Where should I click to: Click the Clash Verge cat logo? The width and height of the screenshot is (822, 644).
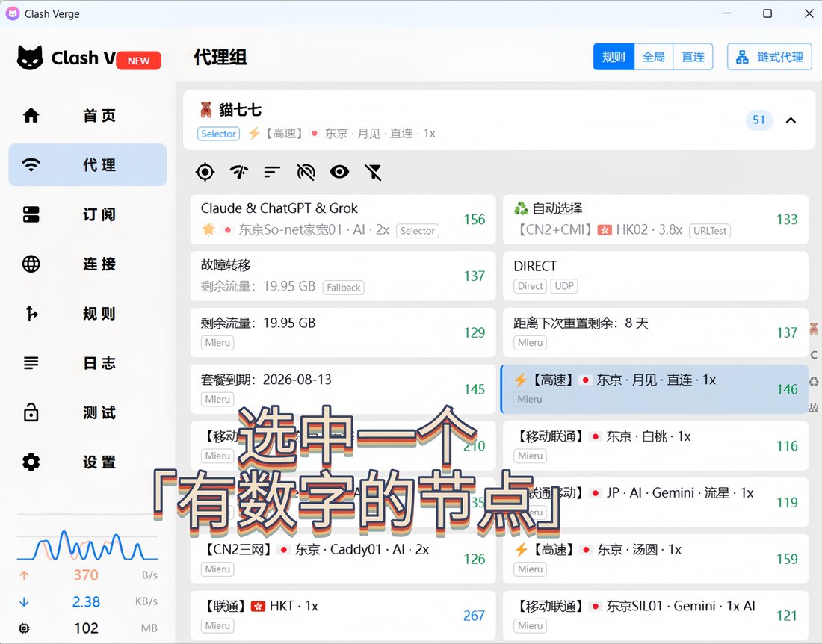pos(30,58)
